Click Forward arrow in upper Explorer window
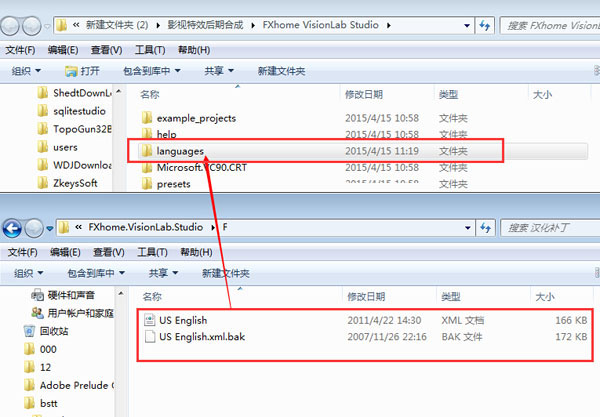600x417 pixels. pyautogui.click(x=31, y=26)
